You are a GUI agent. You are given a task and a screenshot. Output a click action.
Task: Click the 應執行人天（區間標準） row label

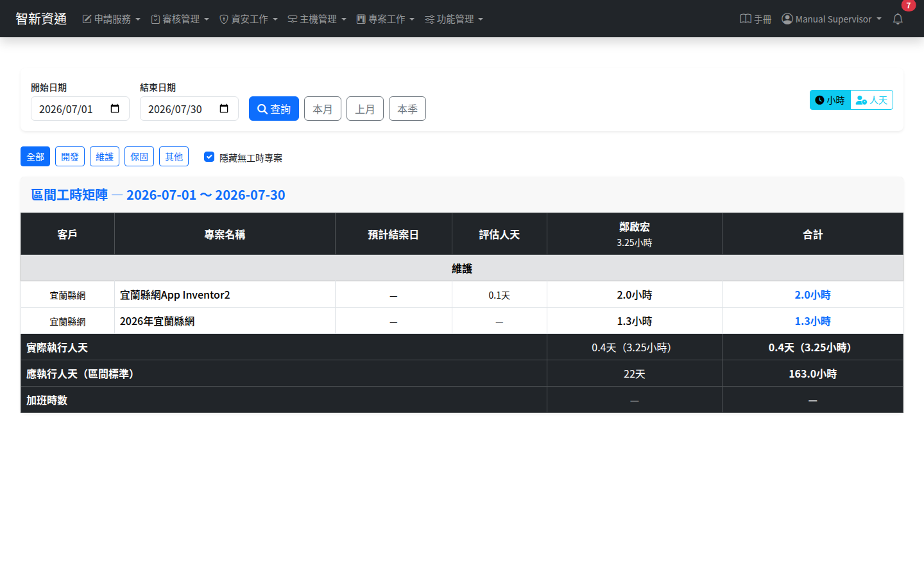tap(82, 374)
